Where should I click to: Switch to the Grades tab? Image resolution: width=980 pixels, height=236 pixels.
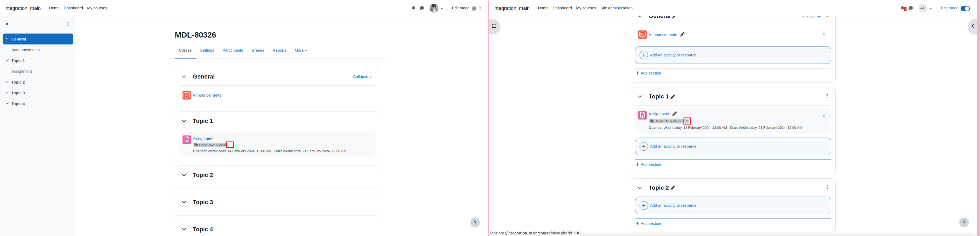point(258,51)
